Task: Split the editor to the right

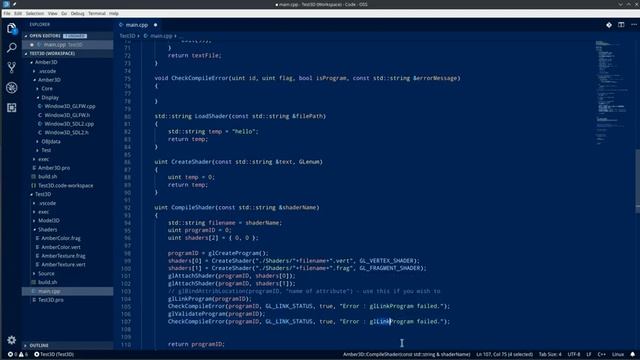Action: point(621,25)
